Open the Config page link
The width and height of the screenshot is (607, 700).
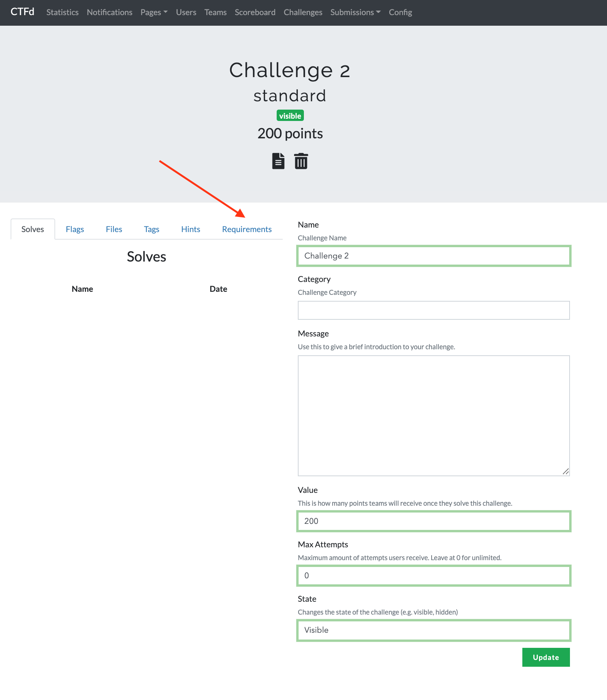click(400, 12)
